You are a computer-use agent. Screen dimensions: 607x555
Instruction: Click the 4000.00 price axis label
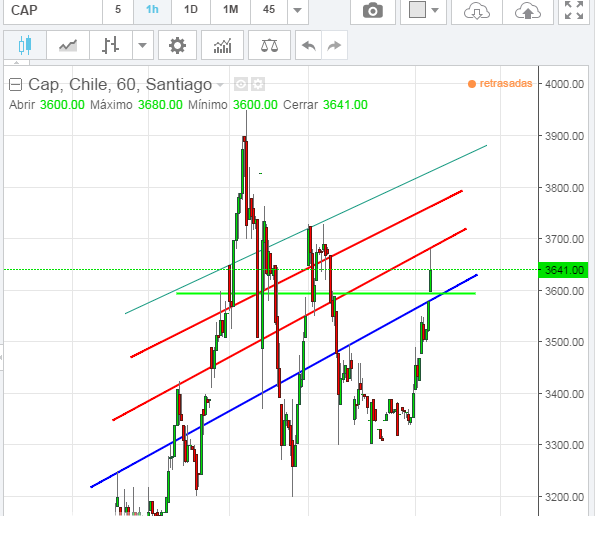(564, 84)
